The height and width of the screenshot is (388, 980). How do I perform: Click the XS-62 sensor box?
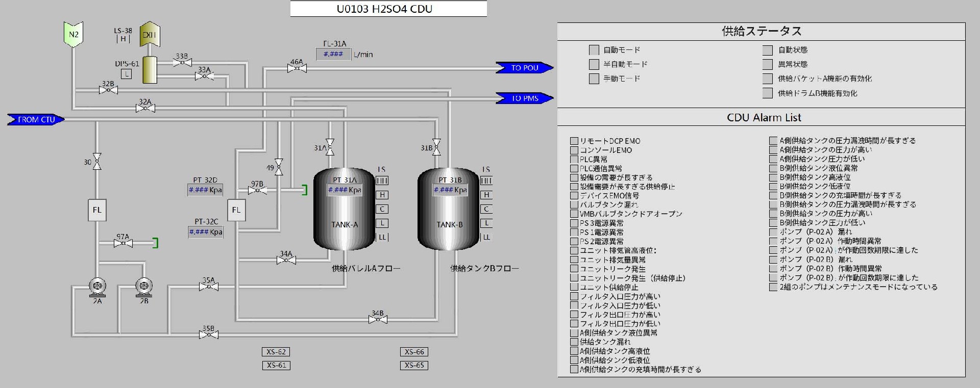pos(276,352)
